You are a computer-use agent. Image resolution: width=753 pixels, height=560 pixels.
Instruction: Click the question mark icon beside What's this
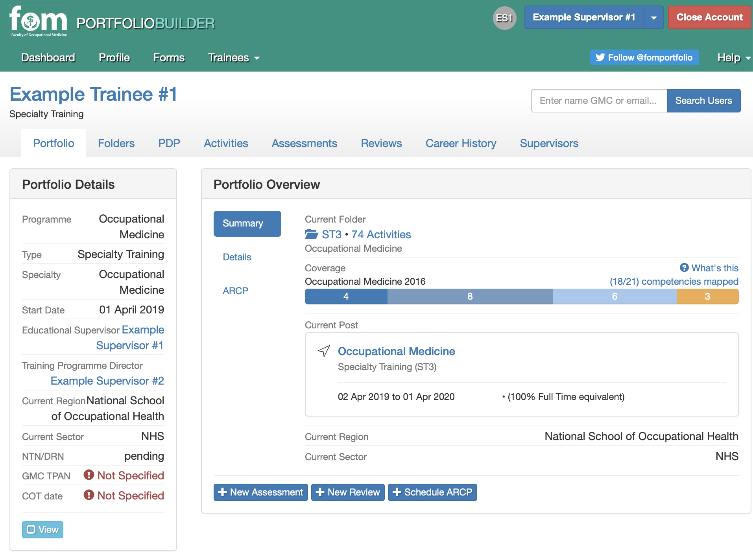point(684,268)
